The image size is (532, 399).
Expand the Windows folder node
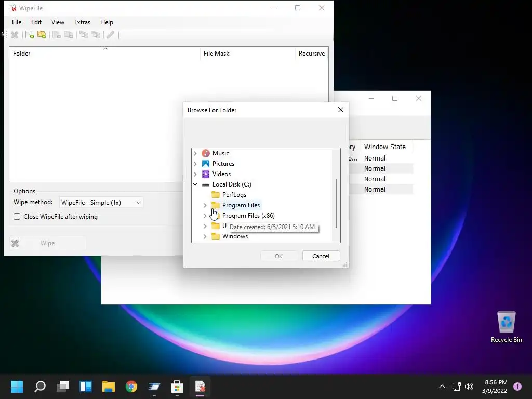(x=205, y=236)
